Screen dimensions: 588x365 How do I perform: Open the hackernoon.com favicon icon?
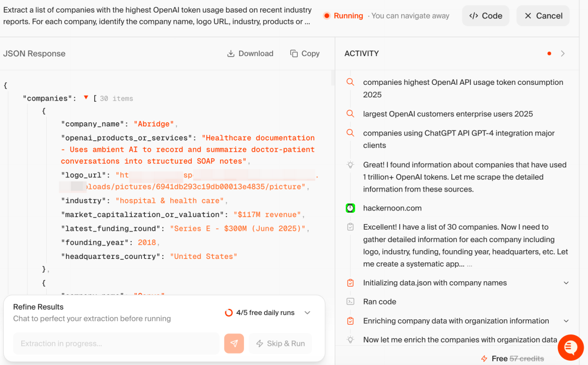point(350,208)
